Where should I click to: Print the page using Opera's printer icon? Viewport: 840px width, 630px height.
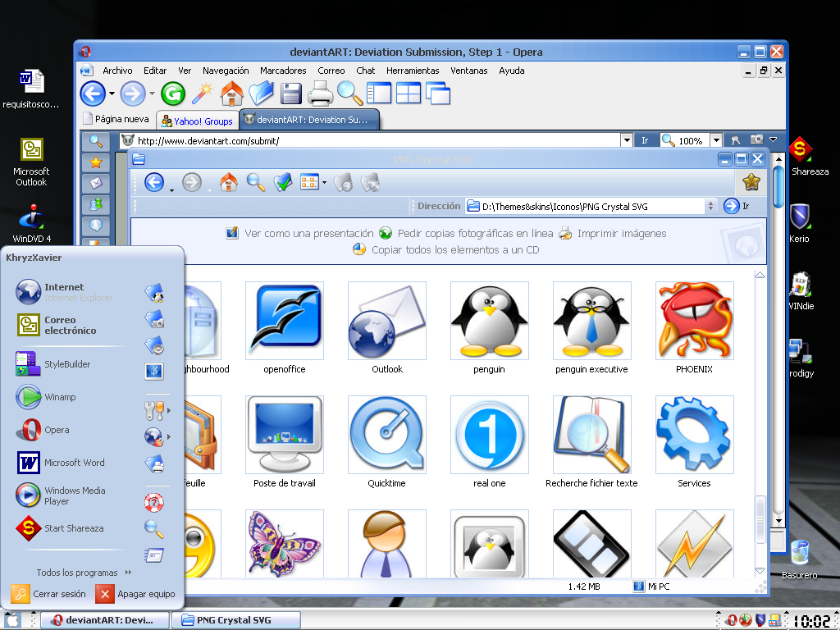[321, 94]
